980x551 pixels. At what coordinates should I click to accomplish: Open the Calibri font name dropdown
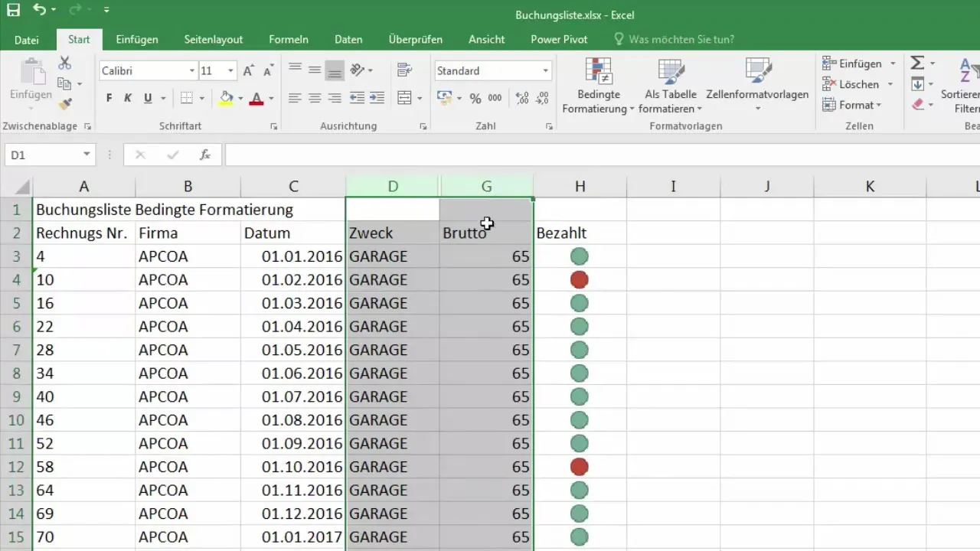pos(192,70)
